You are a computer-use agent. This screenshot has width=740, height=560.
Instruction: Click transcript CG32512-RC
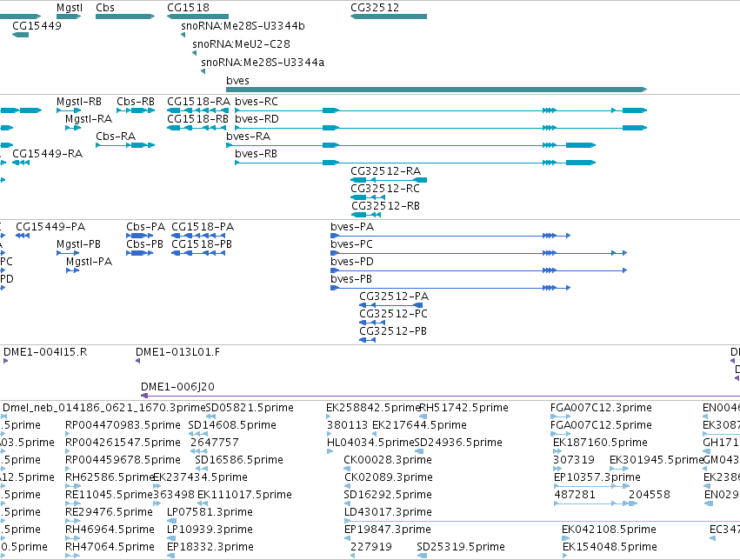pyautogui.click(x=368, y=197)
